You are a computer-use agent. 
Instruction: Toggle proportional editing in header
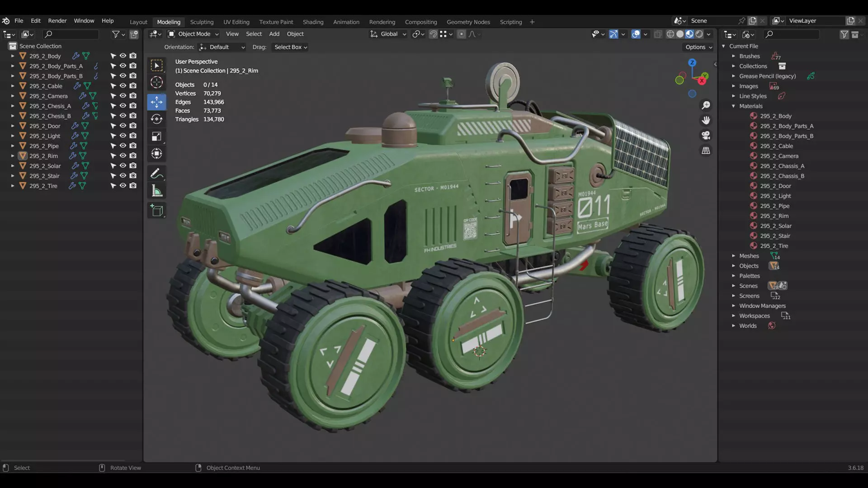[461, 34]
